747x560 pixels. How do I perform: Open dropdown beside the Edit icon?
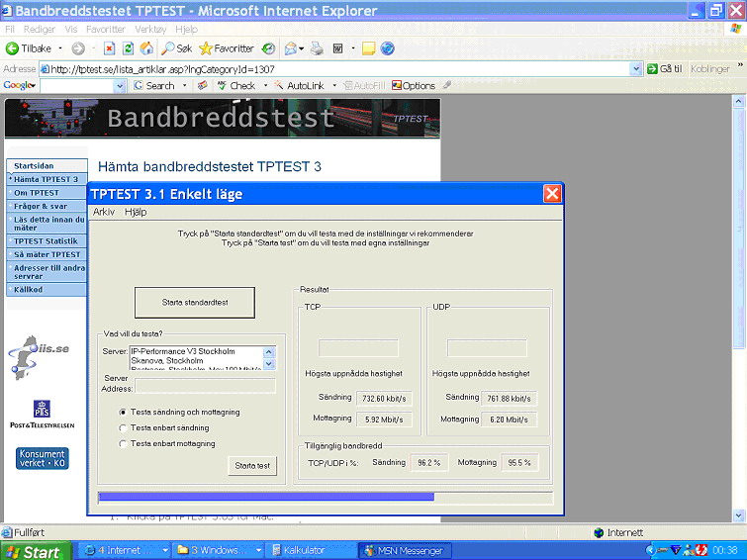[353, 48]
